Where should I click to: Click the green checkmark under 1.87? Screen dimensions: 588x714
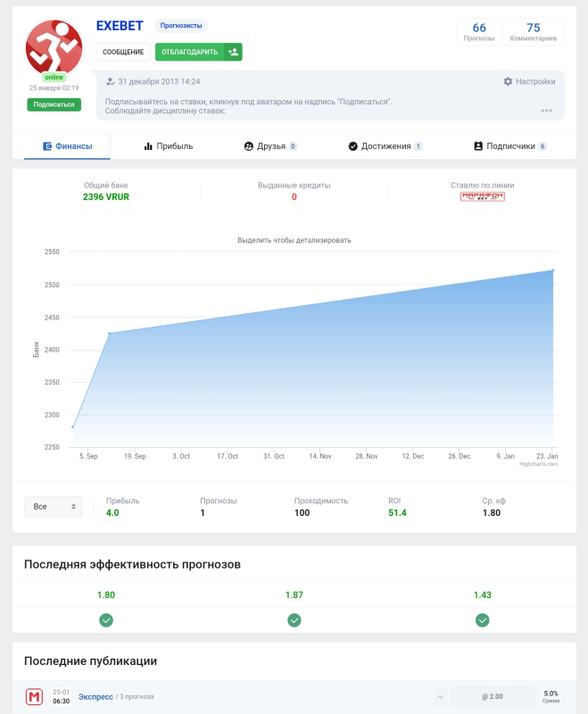coord(294,620)
